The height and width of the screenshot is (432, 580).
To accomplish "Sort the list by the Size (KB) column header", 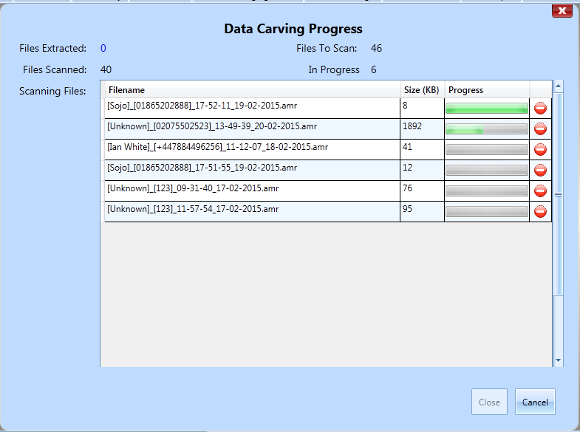I will coord(422,90).
